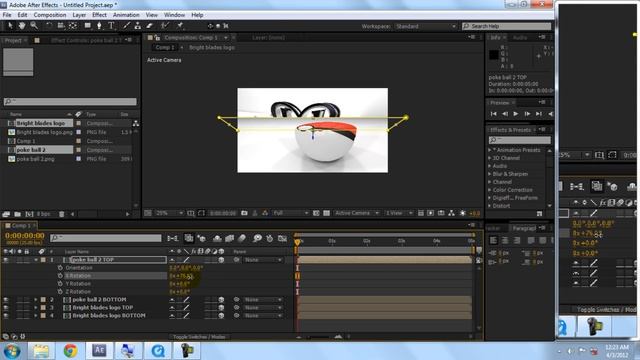Toggle 3D layer switch for poke ball 2 TOP
The height and width of the screenshot is (360, 640).
tap(221, 260)
